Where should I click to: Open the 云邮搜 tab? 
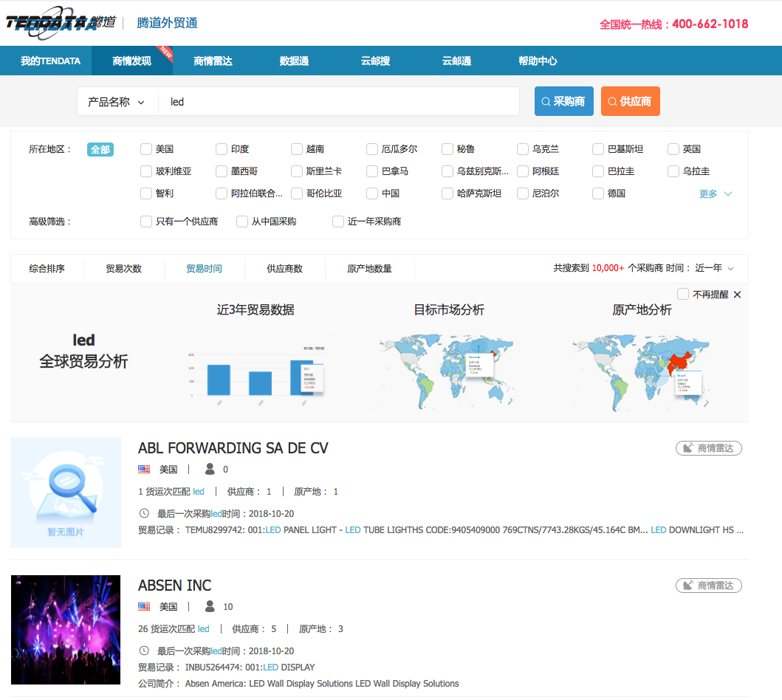(376, 61)
